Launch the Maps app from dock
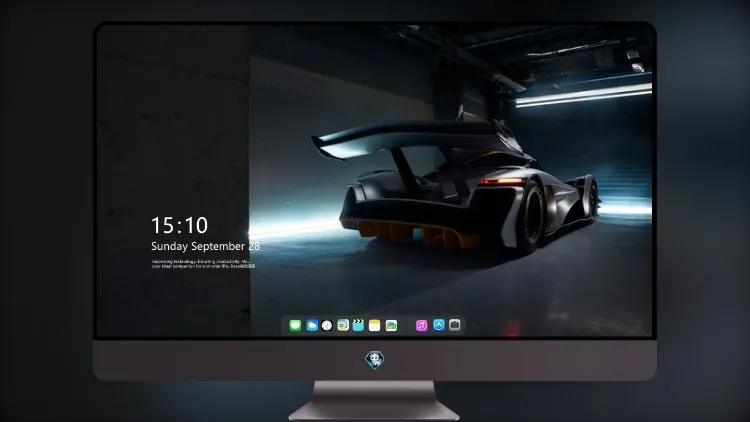This screenshot has height=422, width=750. pyautogui.click(x=343, y=325)
